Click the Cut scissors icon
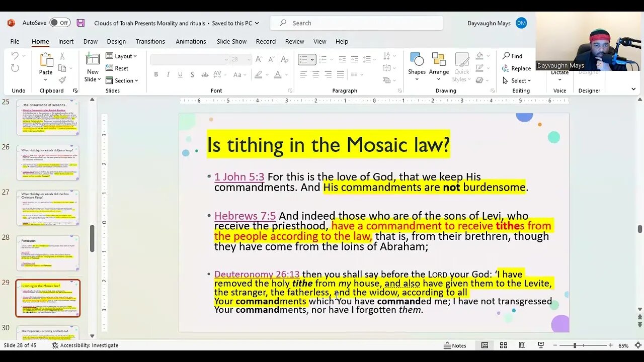Viewport: 644px width, 362px height. [x=62, y=56]
